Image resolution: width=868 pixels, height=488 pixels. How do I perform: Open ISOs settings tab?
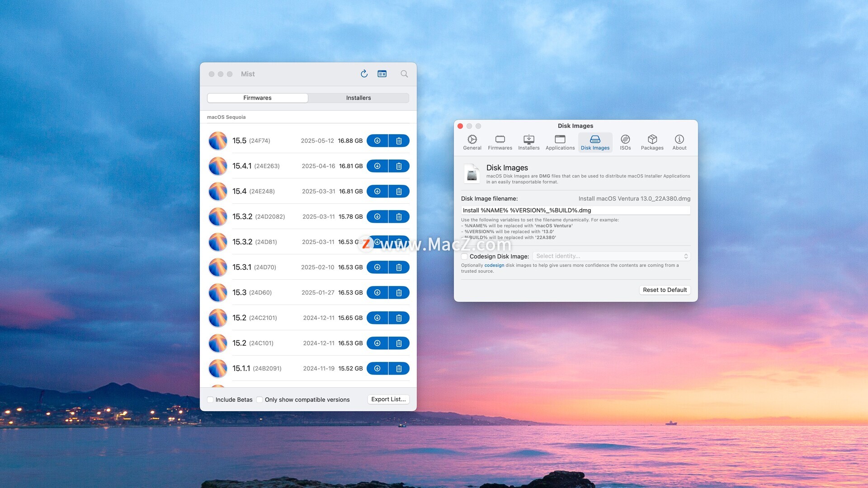(x=625, y=142)
